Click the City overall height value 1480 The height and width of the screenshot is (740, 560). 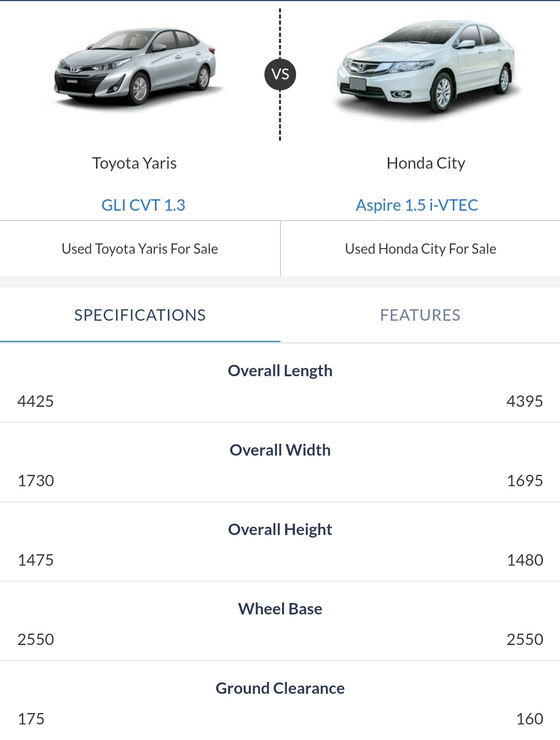(525, 560)
